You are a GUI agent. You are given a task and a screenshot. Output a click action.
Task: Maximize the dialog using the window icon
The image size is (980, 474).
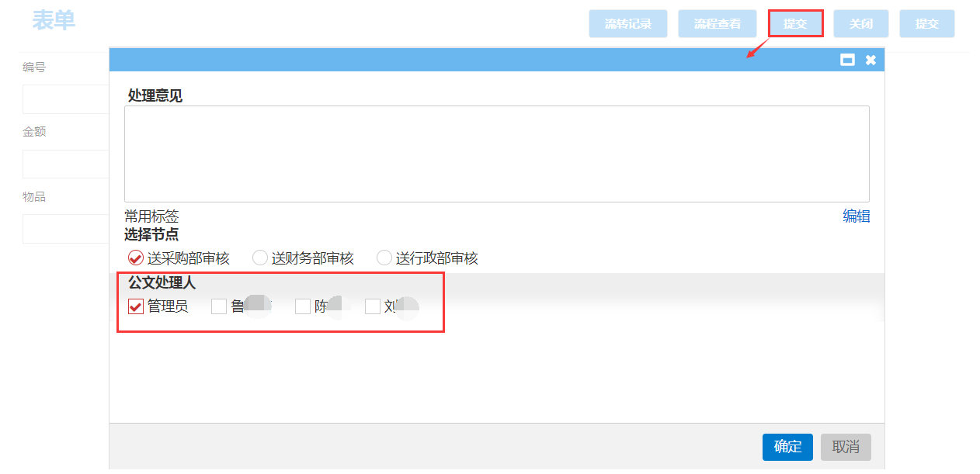(847, 60)
